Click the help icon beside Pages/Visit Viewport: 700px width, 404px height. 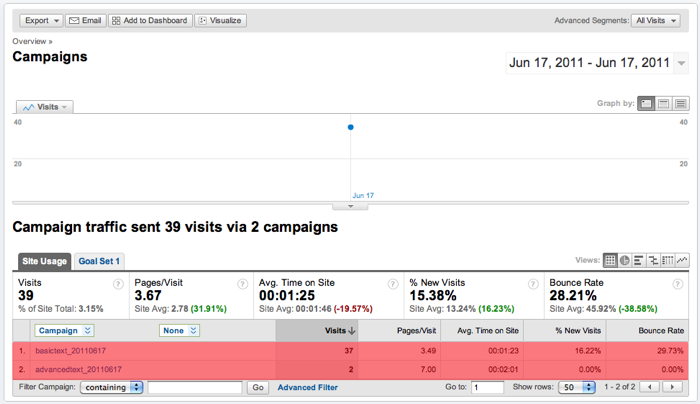click(x=242, y=283)
